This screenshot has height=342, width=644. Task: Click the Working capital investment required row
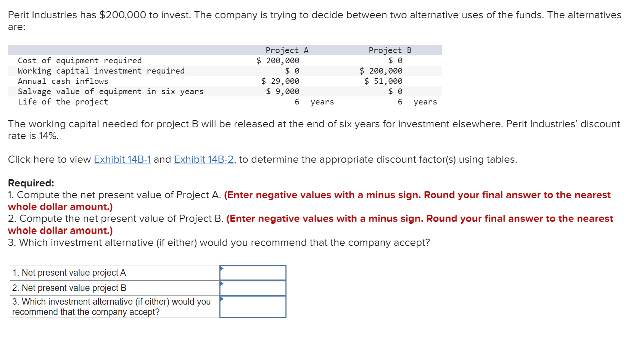[x=101, y=71]
